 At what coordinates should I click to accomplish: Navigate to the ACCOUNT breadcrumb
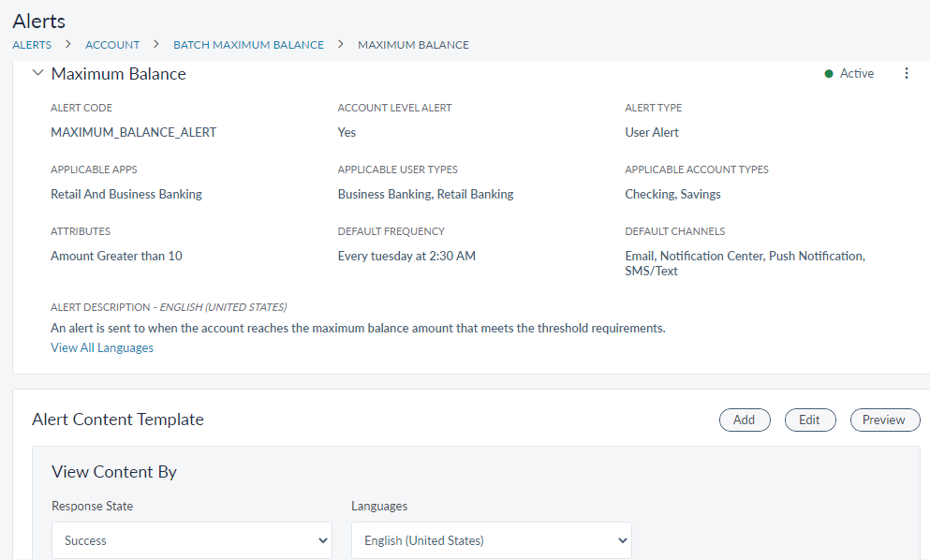(x=112, y=45)
